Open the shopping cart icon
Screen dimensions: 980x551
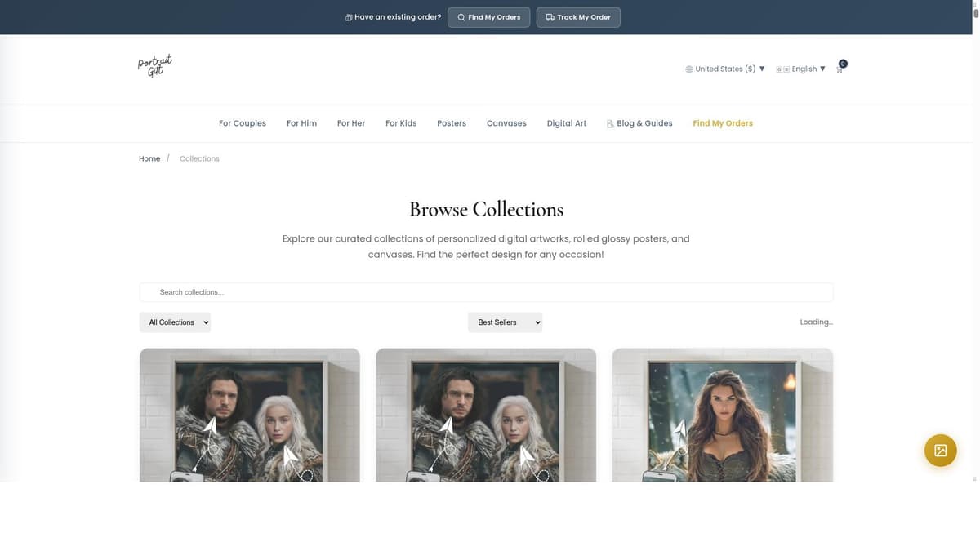[840, 69]
